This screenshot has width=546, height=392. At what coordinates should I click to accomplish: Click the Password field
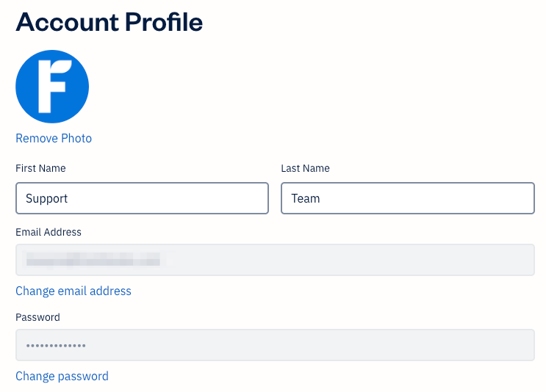tap(275, 345)
